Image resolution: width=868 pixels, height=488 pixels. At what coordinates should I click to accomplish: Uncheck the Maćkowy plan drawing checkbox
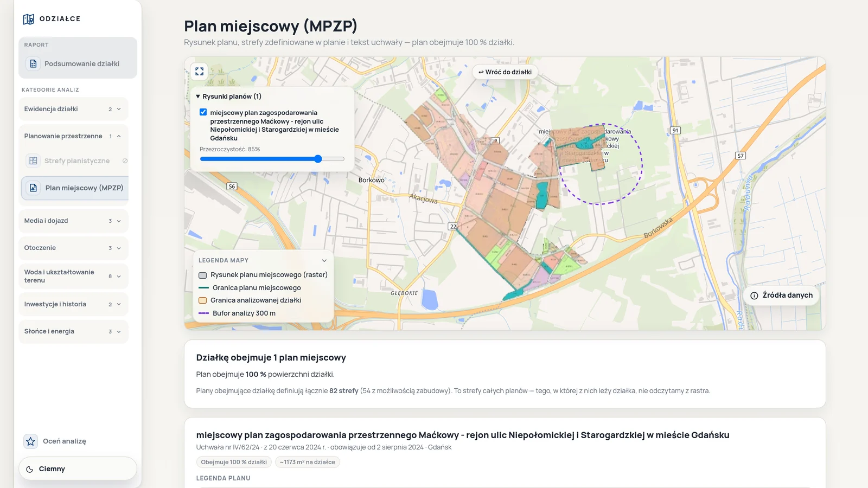click(203, 112)
